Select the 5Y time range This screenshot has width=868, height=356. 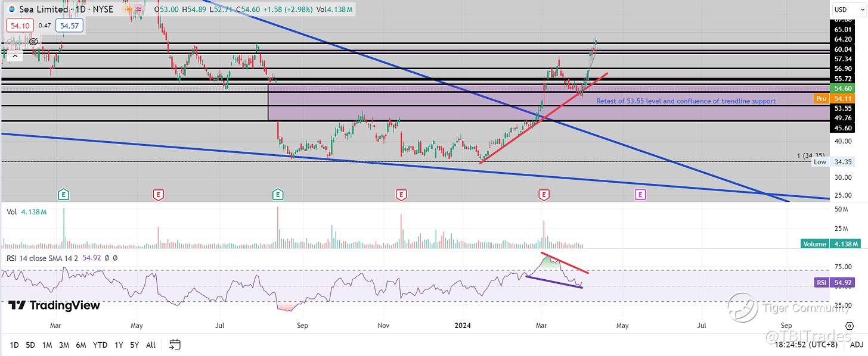click(x=135, y=345)
